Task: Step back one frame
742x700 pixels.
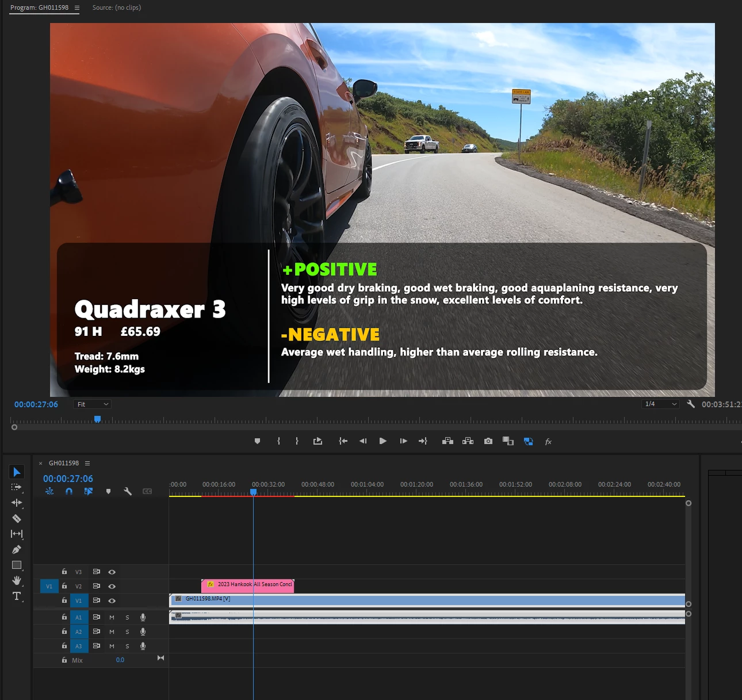Action: coord(363,441)
